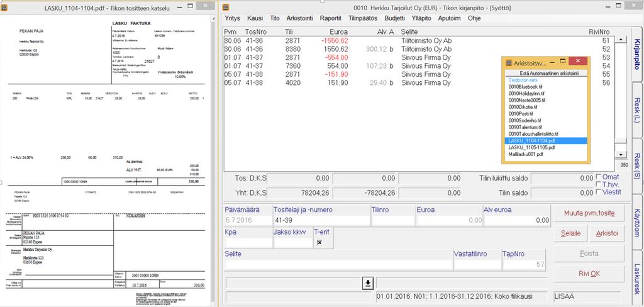Image resolution: width=644 pixels, height=307 pixels.
Task: Select file 0010Neste0005.tif in archive list
Action: click(526, 100)
